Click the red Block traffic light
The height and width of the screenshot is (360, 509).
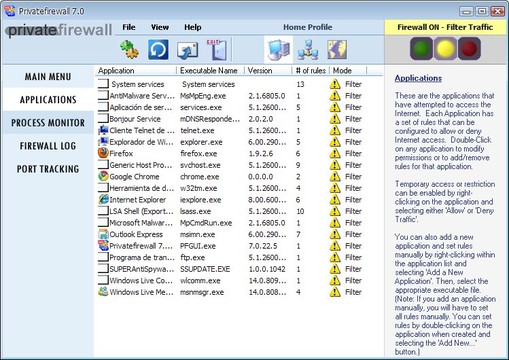(x=469, y=49)
